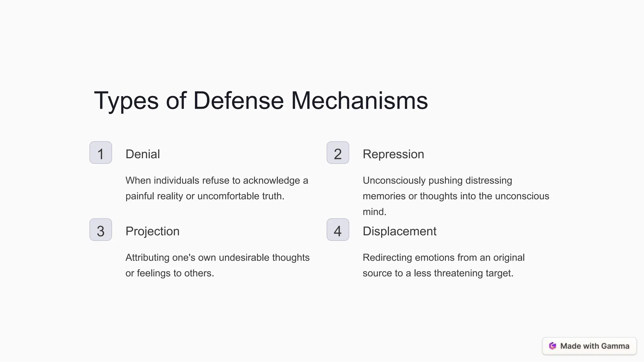Click the word 'Mechanisms' in the title
Screen dimensions: 644x362
[359, 101]
